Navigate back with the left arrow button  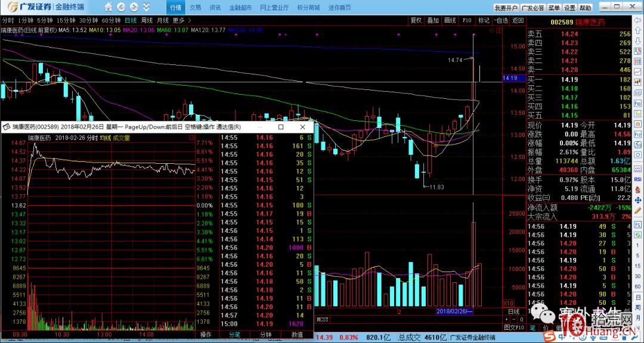(120, 7)
